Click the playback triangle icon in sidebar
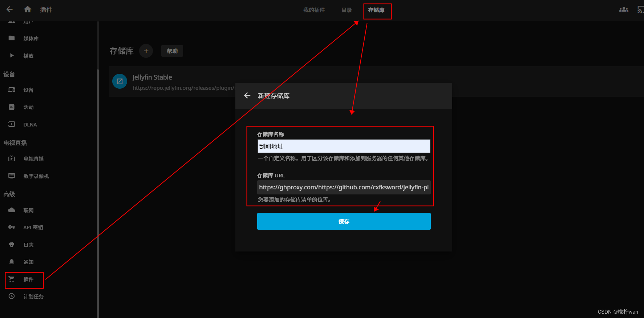Viewport: 644px width, 318px height. coord(12,56)
